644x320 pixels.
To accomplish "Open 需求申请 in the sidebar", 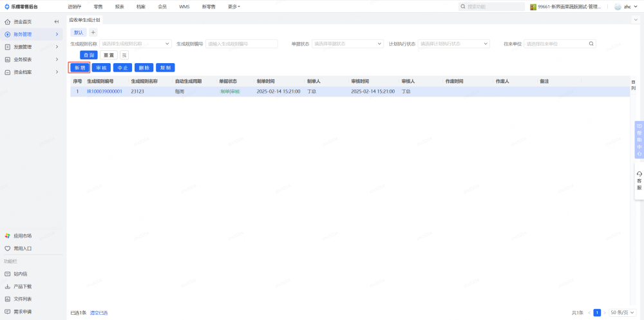I will click(x=22, y=312).
